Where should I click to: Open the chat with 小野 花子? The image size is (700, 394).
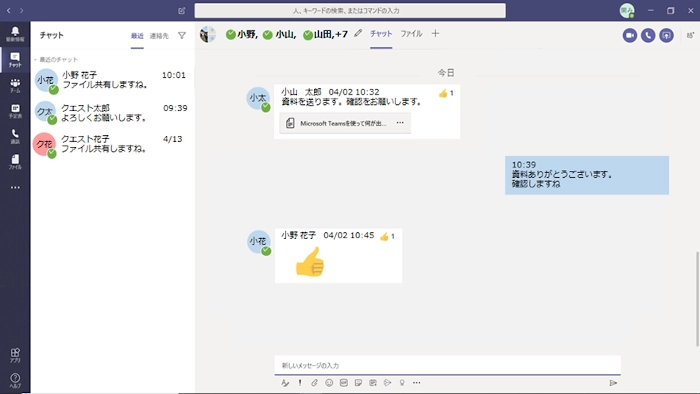click(112, 80)
